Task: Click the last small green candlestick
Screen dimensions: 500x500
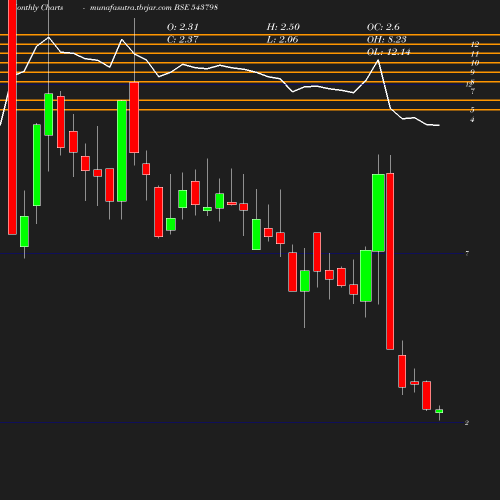Action: (x=439, y=411)
